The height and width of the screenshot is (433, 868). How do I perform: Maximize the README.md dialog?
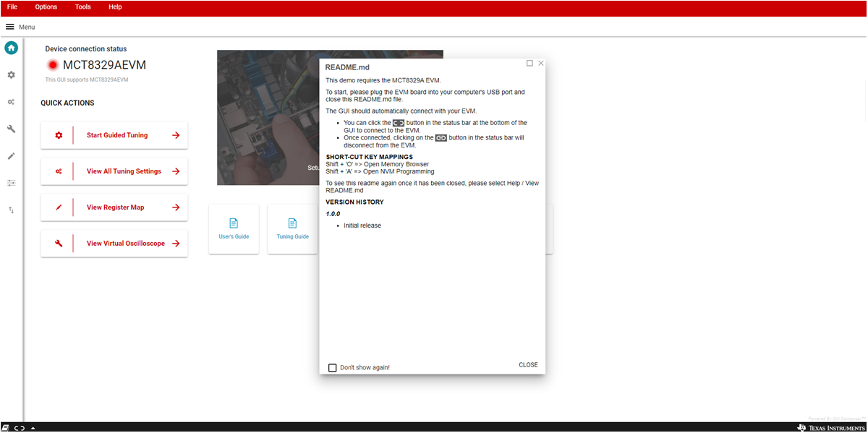(529, 64)
